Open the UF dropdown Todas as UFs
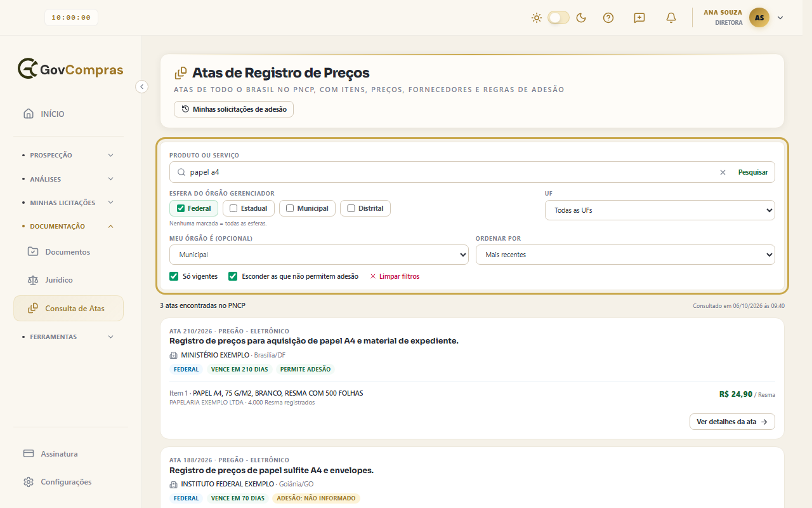Screen dimensions: 812x508 point(660,210)
